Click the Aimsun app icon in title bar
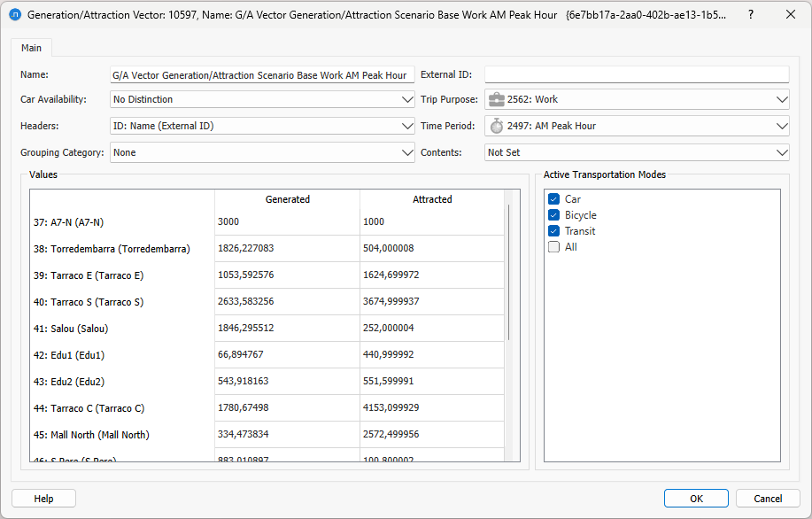The width and height of the screenshot is (812, 519). (15, 15)
